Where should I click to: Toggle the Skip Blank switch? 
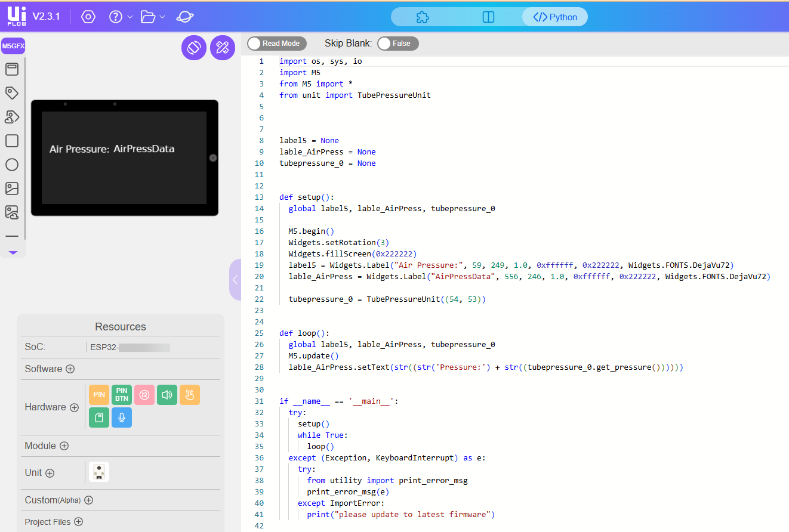click(398, 44)
